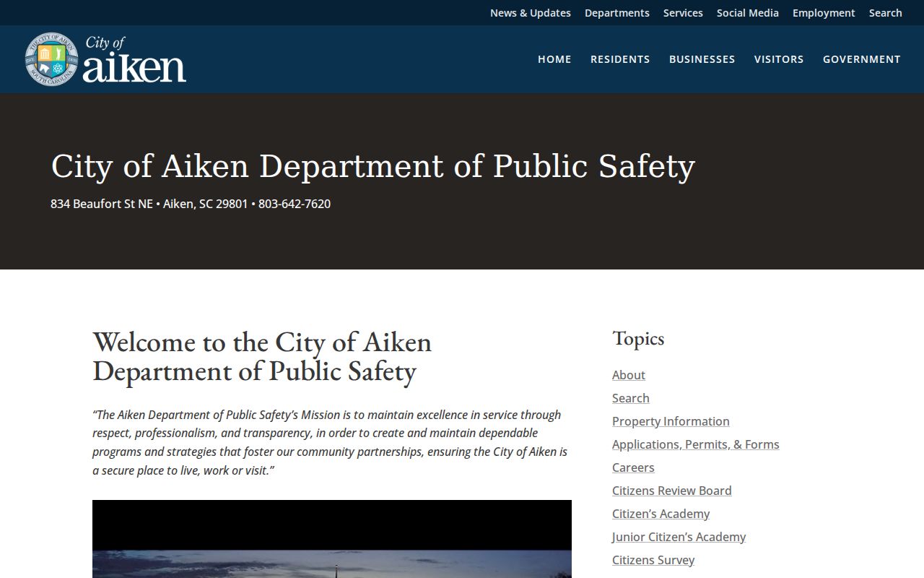This screenshot has width=924, height=578.
Task: Open the Visitors menu
Action: (779, 59)
